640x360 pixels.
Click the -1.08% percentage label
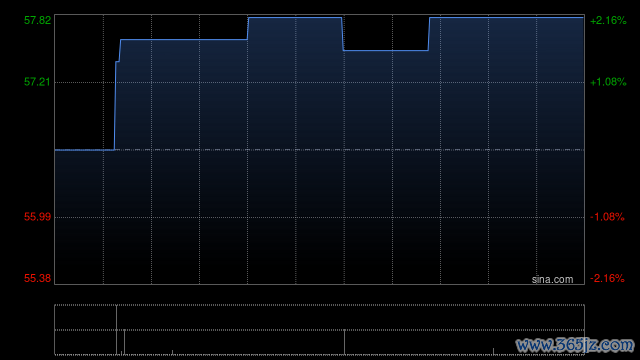click(607, 217)
